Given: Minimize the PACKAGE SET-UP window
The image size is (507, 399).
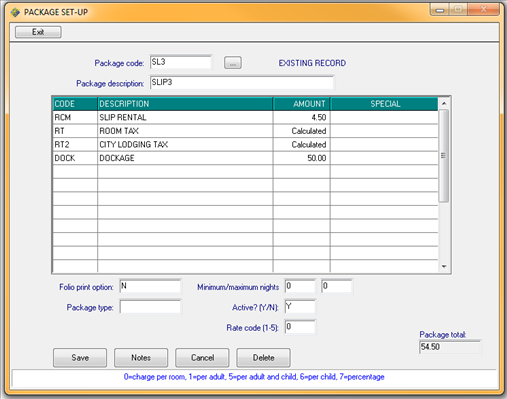Looking at the screenshot, I should (440, 10).
